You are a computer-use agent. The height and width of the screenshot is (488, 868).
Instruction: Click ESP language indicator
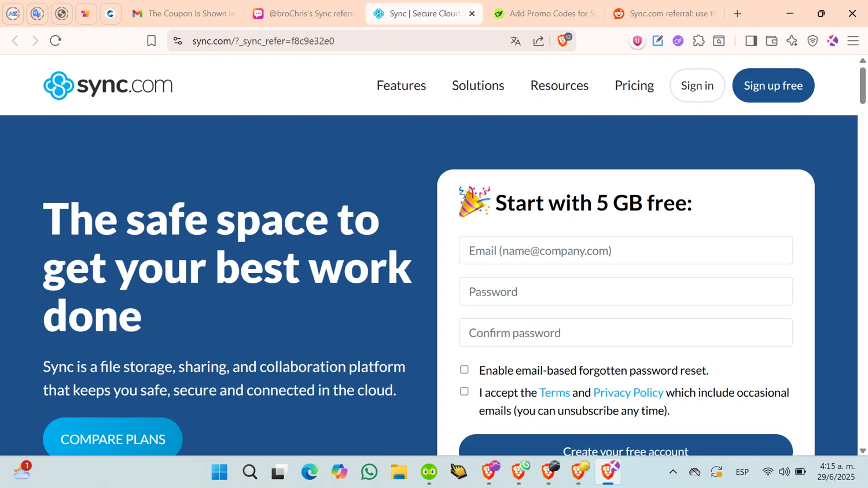[x=742, y=472]
